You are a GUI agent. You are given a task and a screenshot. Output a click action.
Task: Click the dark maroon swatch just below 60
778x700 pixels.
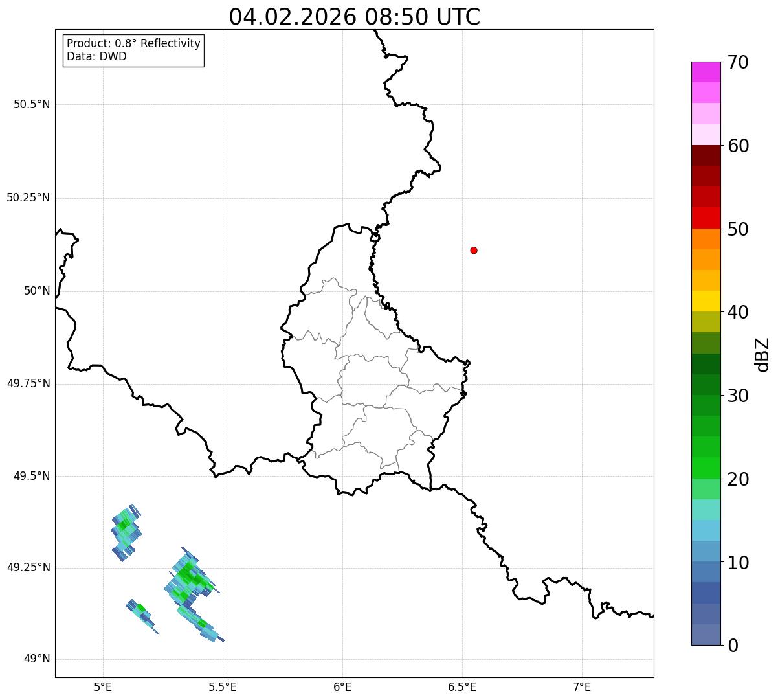[706, 155]
